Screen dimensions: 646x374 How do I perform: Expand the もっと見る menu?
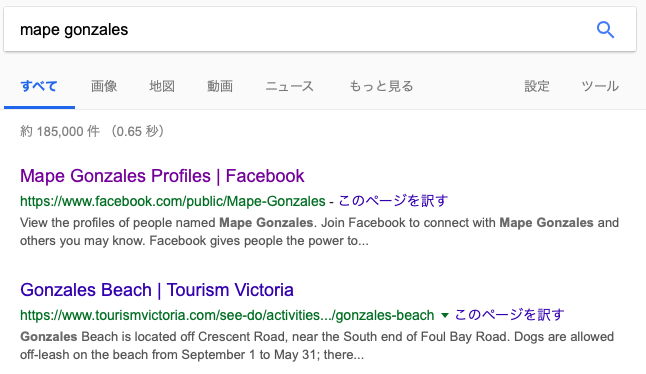coord(382,86)
